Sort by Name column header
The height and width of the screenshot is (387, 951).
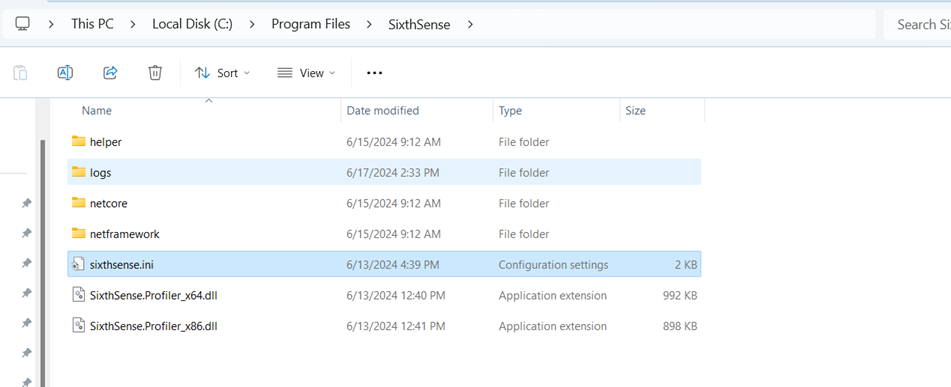pyautogui.click(x=96, y=110)
